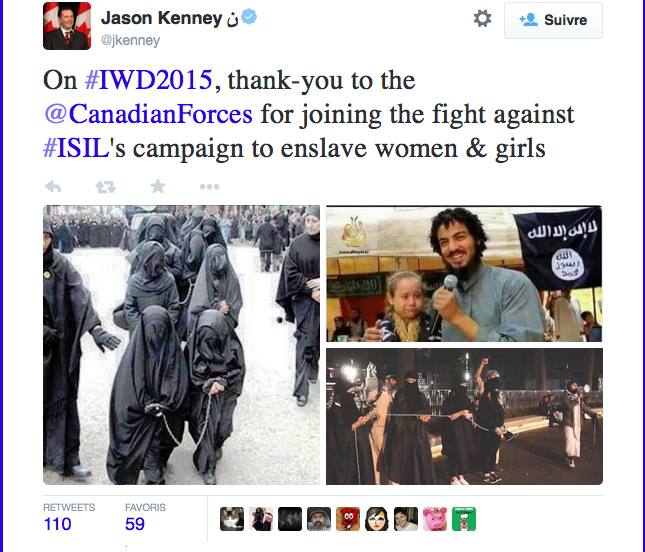
Task: Retweet using the retweet icon
Action: coord(106,187)
